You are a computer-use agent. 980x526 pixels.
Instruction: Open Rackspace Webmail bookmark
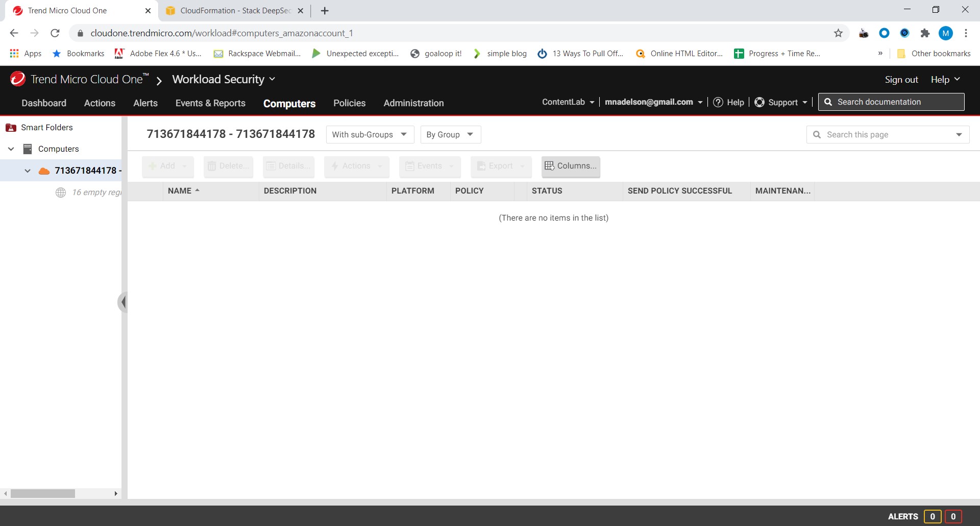[x=257, y=54]
